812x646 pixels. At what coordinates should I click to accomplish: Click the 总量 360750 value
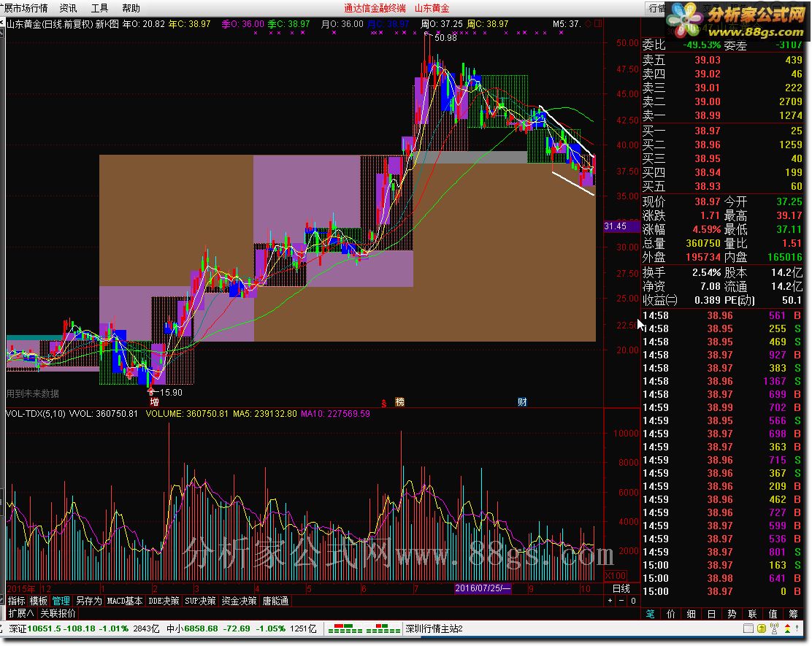[x=703, y=243]
